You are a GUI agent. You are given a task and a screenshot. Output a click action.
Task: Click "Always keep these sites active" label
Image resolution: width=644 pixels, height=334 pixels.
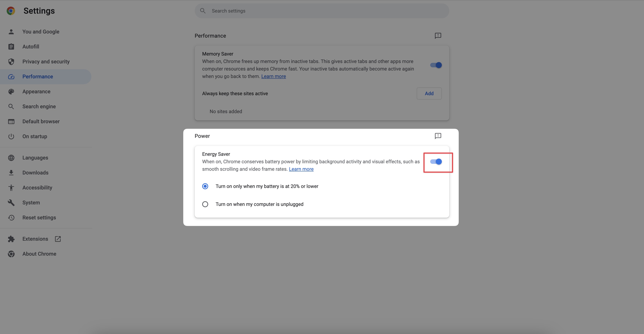click(235, 94)
